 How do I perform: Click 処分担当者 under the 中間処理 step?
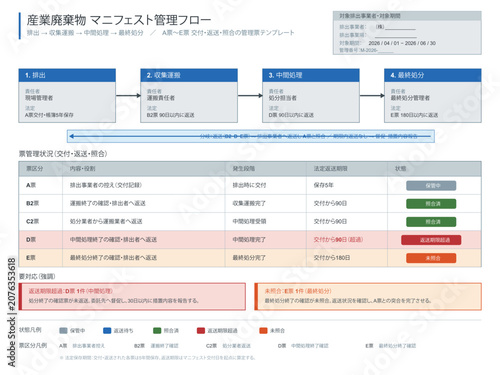coord(283,98)
